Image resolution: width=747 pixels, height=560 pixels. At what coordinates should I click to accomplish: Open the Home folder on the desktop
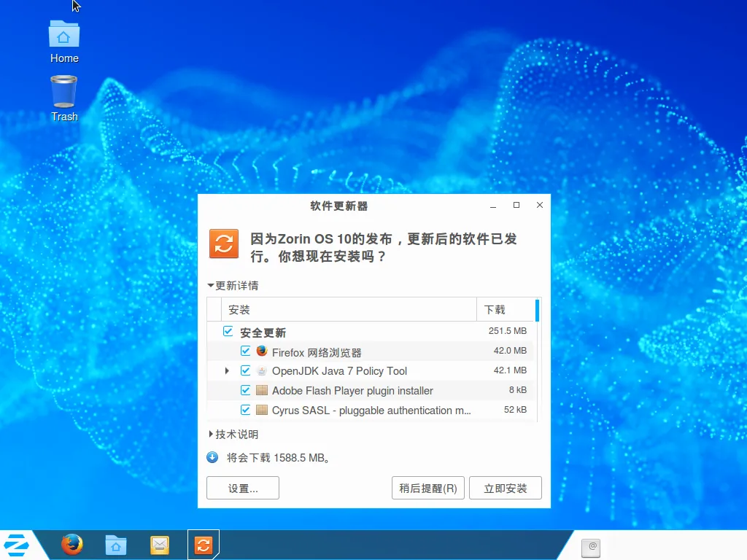click(x=63, y=34)
